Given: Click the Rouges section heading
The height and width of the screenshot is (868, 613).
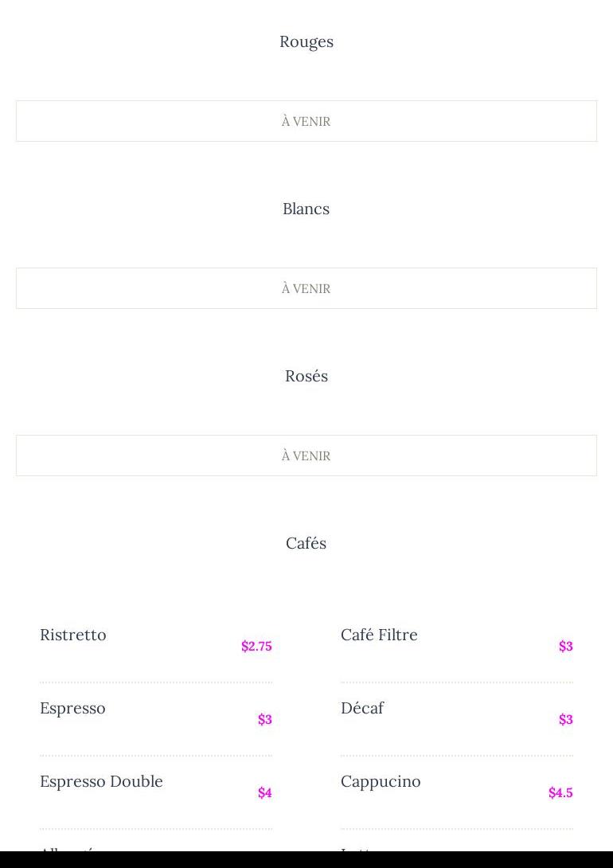Looking at the screenshot, I should tap(306, 41).
